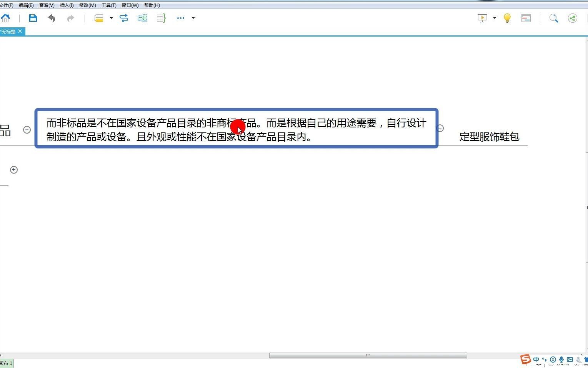Open search with the magnifying glass icon
This screenshot has width=588, height=368.
pos(553,18)
